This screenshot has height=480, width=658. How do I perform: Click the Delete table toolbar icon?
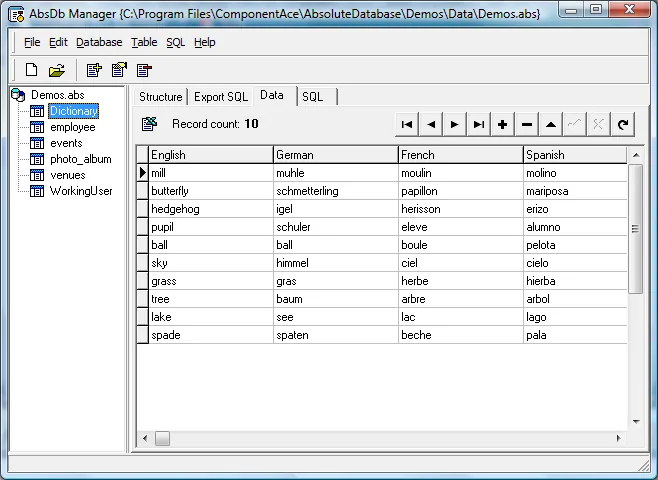144,70
